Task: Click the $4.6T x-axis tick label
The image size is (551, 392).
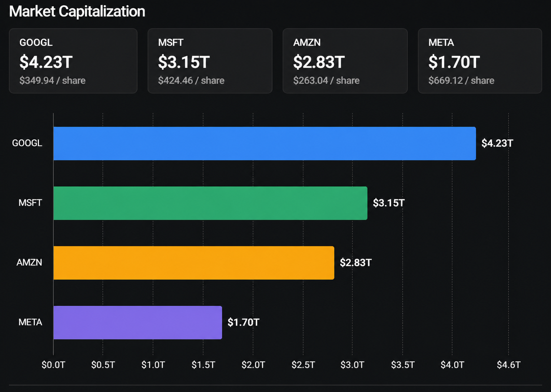Action: [508, 365]
